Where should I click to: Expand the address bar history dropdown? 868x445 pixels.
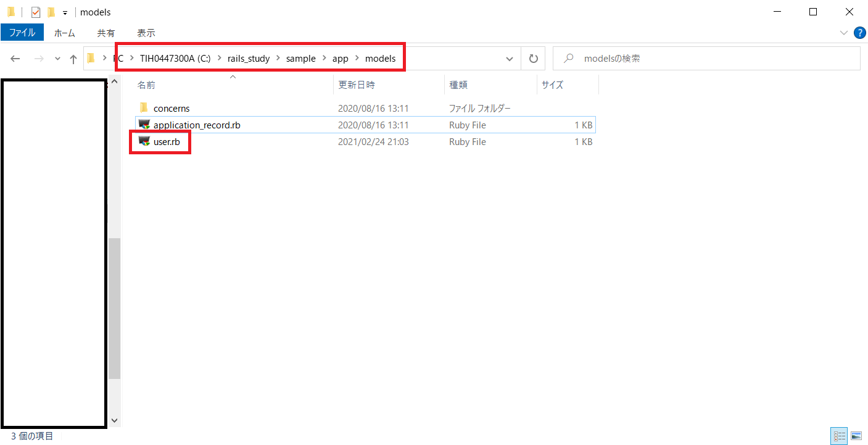(x=510, y=59)
